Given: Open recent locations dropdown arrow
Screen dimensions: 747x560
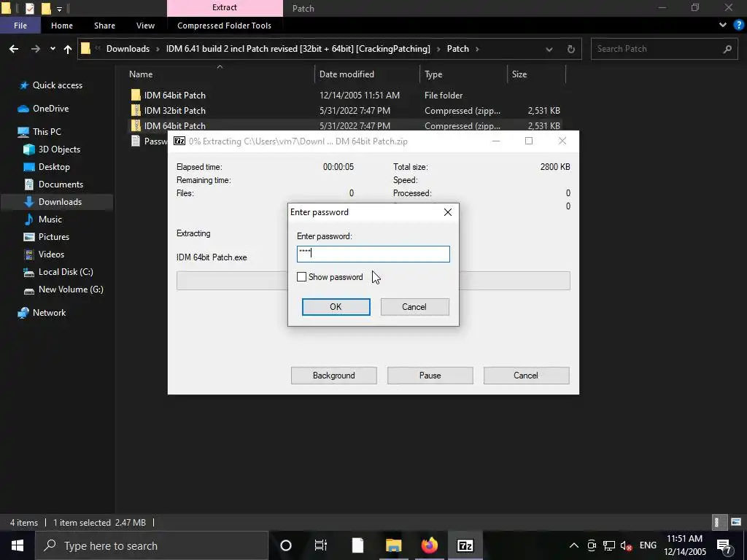Looking at the screenshot, I should (53, 49).
